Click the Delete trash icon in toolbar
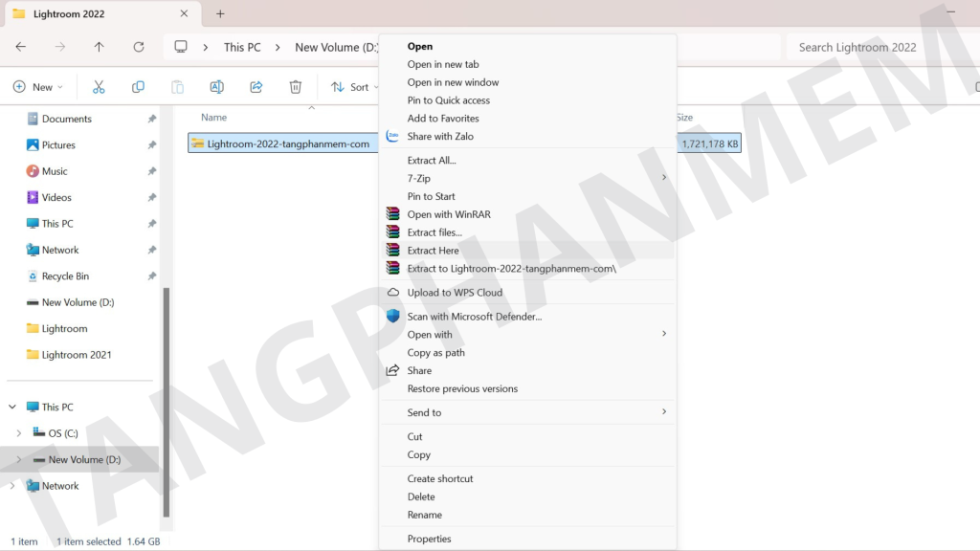 pyautogui.click(x=296, y=87)
